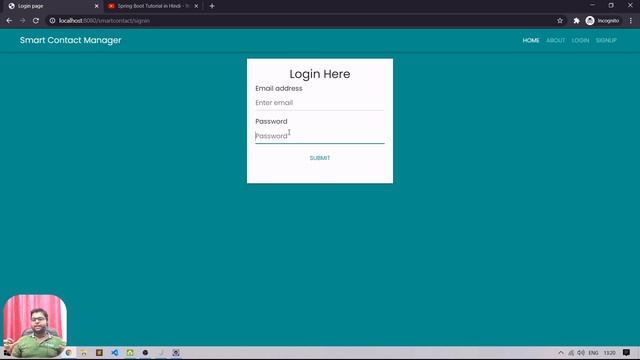
Task: Open Visual Studio Code from the taskbar
Action: tap(115, 353)
